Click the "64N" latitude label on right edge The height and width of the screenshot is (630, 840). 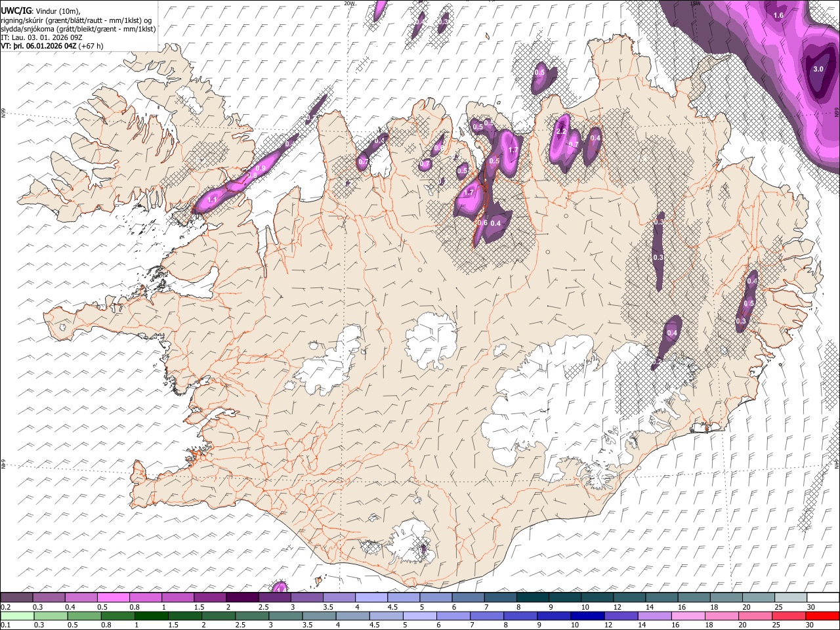click(x=837, y=464)
